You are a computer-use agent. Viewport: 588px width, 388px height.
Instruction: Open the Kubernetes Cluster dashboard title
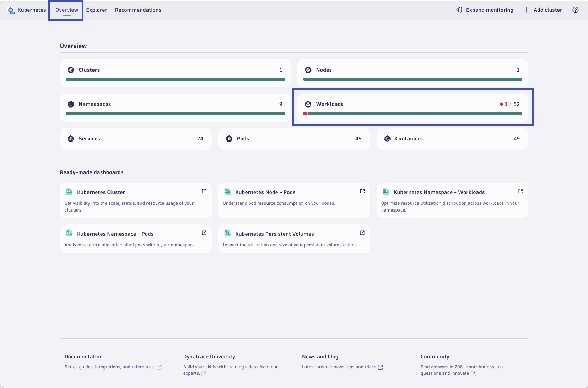click(101, 192)
